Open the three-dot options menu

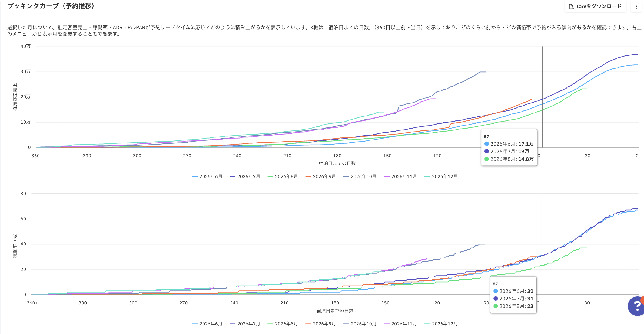click(x=636, y=6)
